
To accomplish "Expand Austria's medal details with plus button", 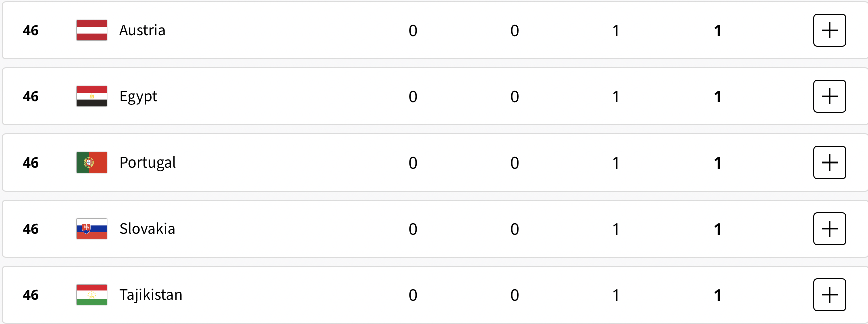I will [829, 30].
